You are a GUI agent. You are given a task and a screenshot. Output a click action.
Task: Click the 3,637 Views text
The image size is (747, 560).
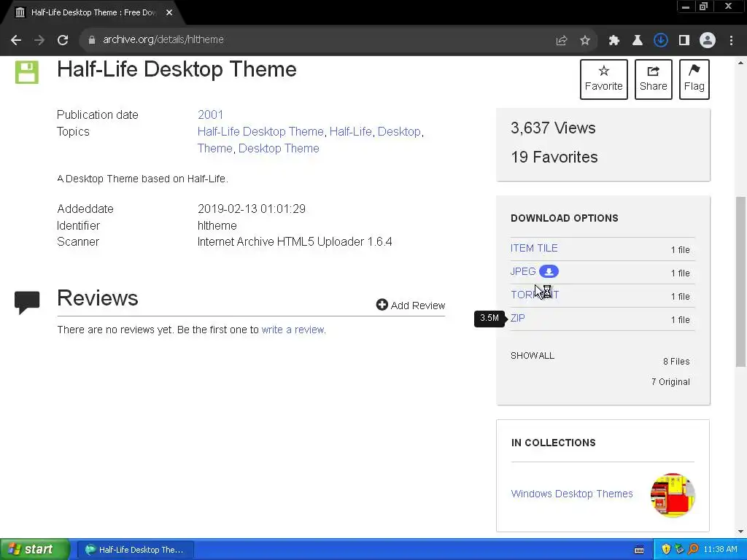pyautogui.click(x=553, y=128)
